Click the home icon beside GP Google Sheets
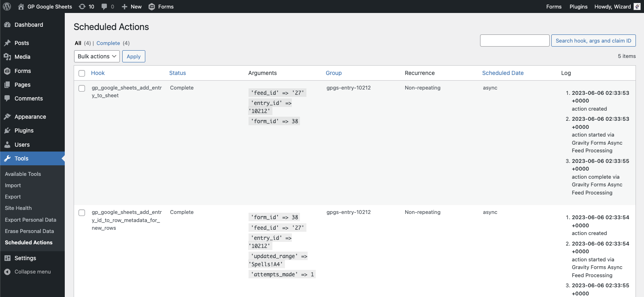Image resolution: width=644 pixels, height=297 pixels. coord(21,6)
